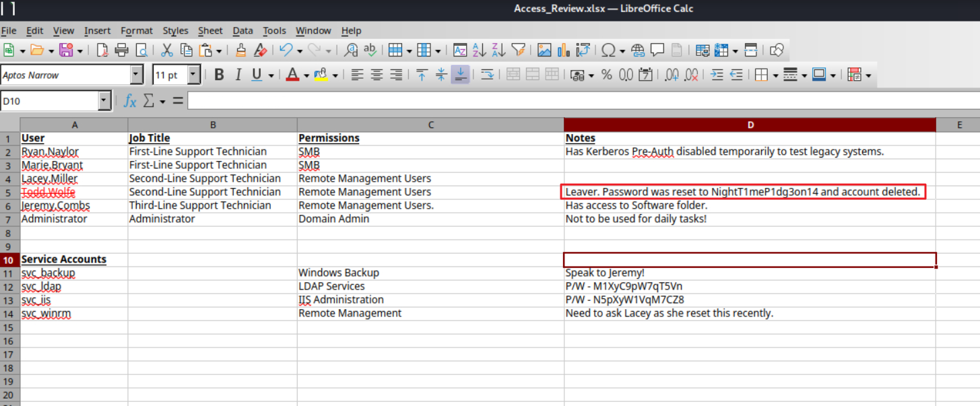Image resolution: width=980 pixels, height=406 pixels.
Task: Select the cell containing Todd.Wolfe's leaver note
Action: [742, 192]
